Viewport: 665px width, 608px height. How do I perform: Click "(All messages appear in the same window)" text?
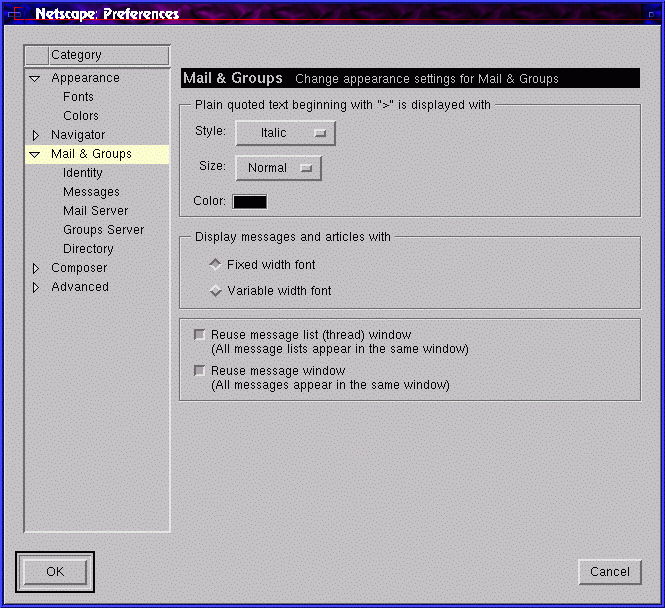330,385
